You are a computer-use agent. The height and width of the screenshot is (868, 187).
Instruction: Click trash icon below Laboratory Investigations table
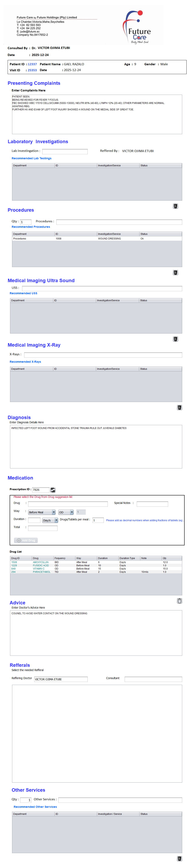(175, 206)
